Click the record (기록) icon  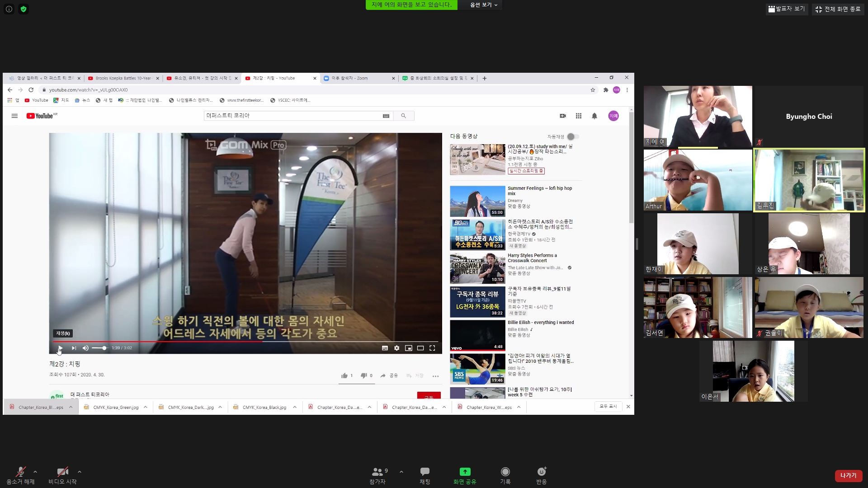coord(505,472)
